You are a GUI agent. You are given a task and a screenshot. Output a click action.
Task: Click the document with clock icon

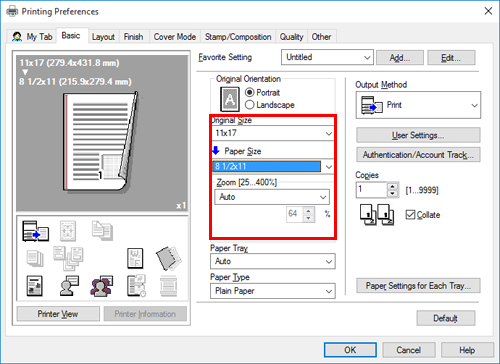pos(136,286)
